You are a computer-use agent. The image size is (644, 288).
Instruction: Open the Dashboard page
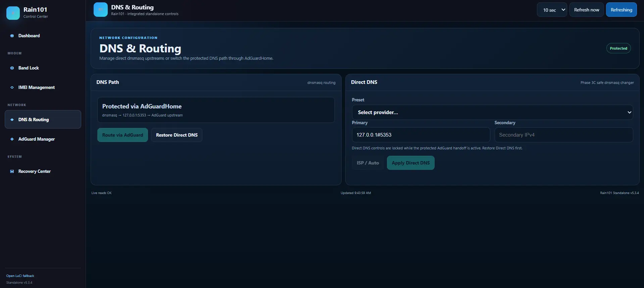[43, 36]
